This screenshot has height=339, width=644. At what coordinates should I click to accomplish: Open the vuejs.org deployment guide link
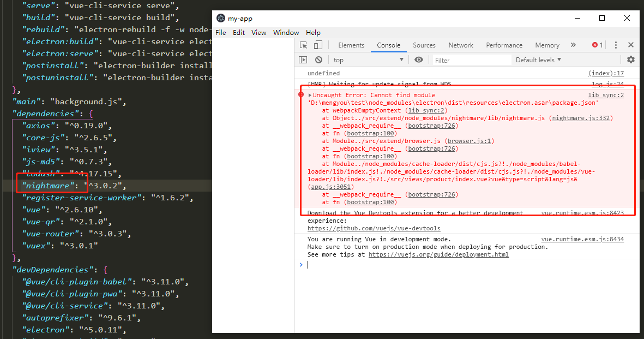point(438,255)
